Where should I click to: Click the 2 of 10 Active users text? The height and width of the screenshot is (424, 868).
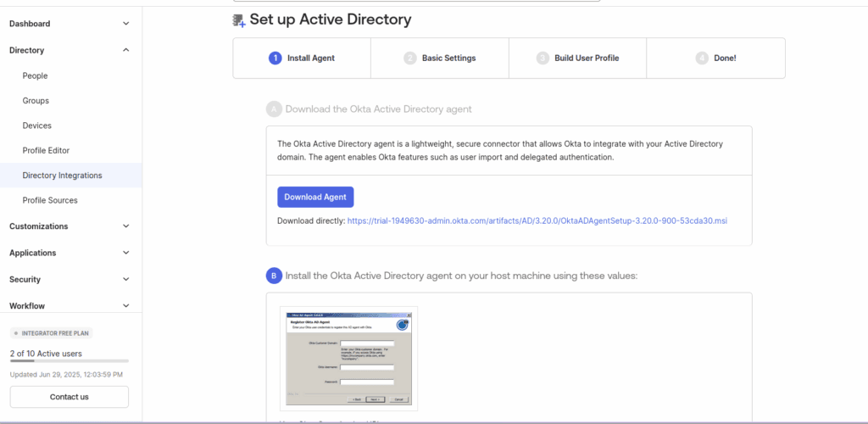click(x=46, y=353)
